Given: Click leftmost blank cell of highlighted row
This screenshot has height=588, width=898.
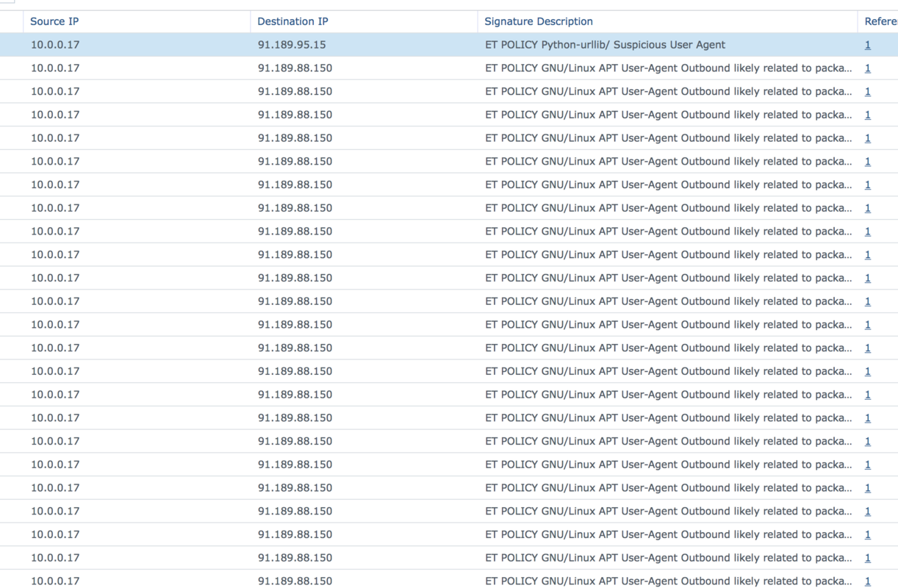Looking at the screenshot, I should tap(11, 45).
